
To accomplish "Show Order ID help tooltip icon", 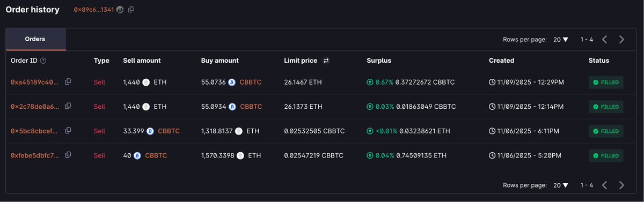I will [x=43, y=61].
